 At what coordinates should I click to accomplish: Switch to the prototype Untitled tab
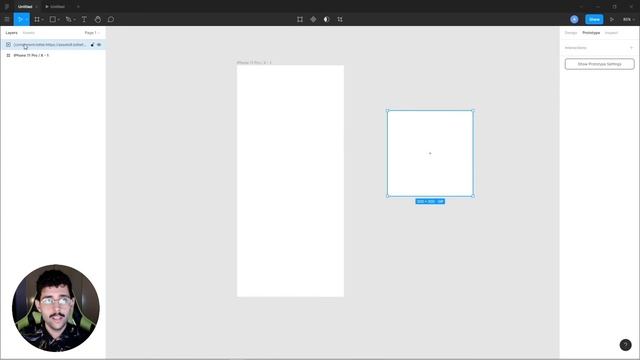coord(55,7)
